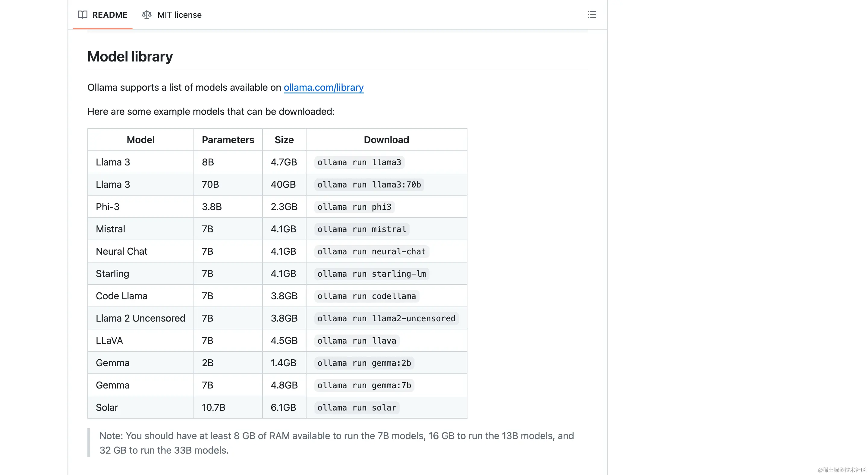Viewport: 868px width, 475px height.
Task: Click the 'ollama run llama2-uncensored' command
Action: pyautogui.click(x=386, y=318)
